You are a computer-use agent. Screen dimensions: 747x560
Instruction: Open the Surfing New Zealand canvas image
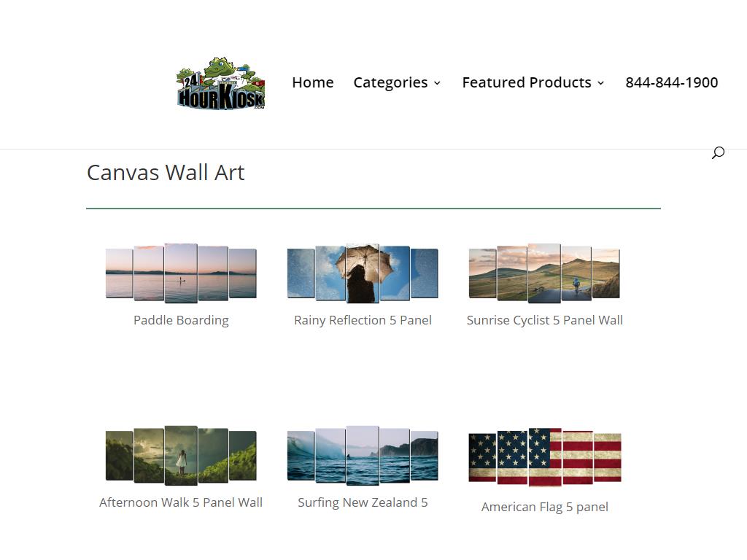coord(363,456)
